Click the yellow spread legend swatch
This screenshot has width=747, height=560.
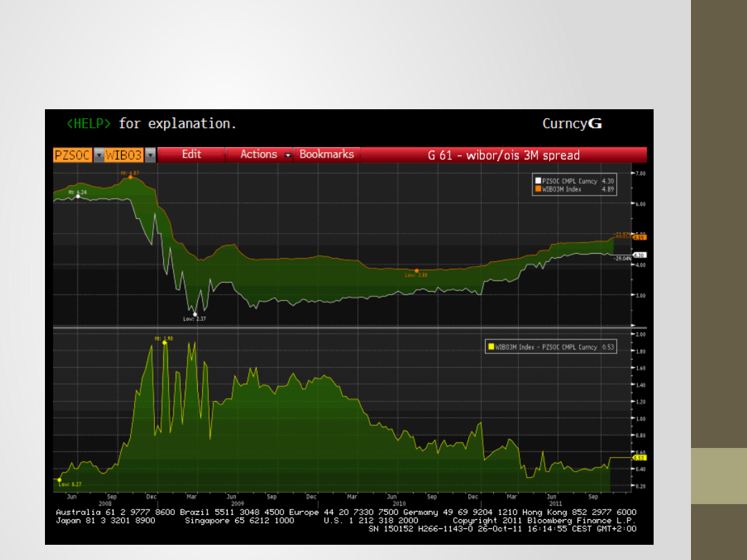[x=491, y=347]
